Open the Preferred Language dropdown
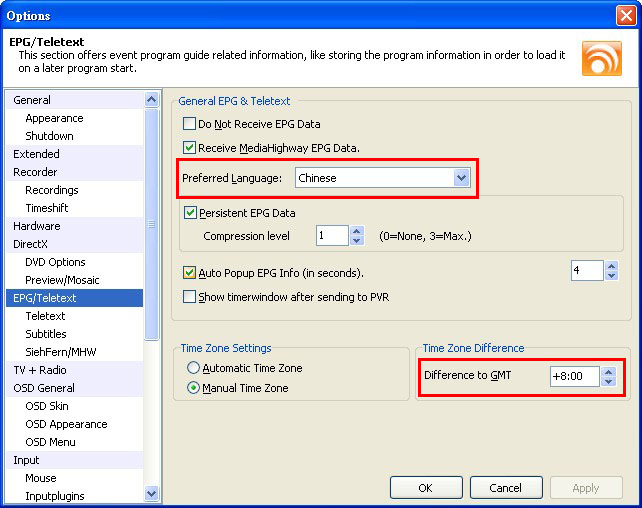The width and height of the screenshot is (642, 508). (x=461, y=178)
